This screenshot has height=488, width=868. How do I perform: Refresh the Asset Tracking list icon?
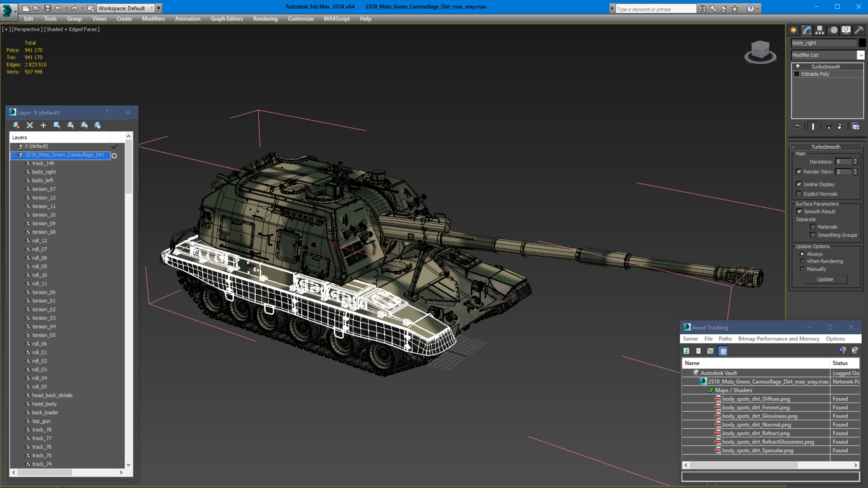coord(686,351)
